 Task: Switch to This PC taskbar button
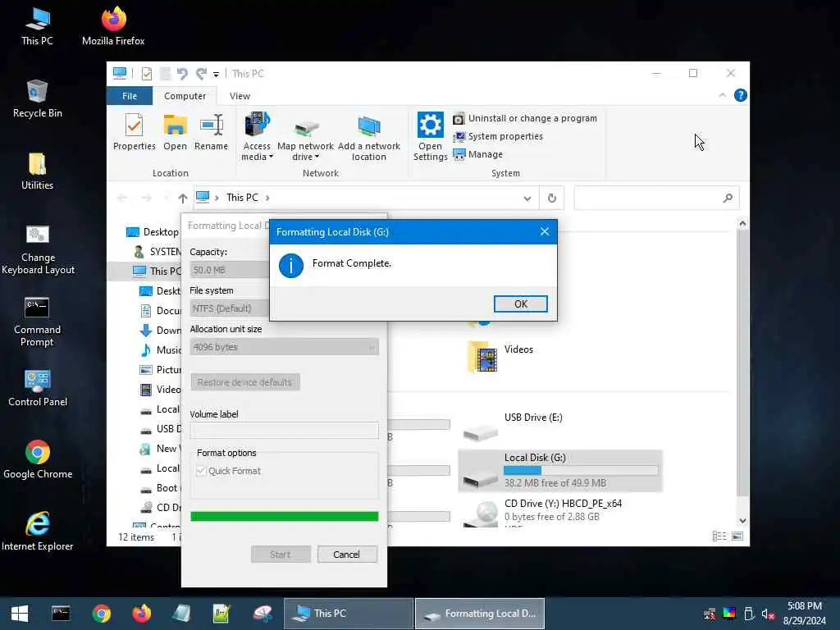pos(348,614)
